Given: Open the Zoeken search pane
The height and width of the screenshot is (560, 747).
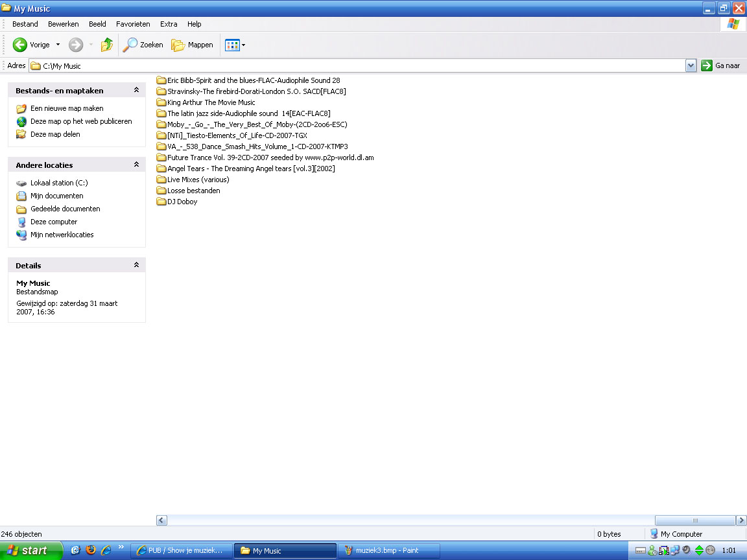Looking at the screenshot, I should coord(143,45).
